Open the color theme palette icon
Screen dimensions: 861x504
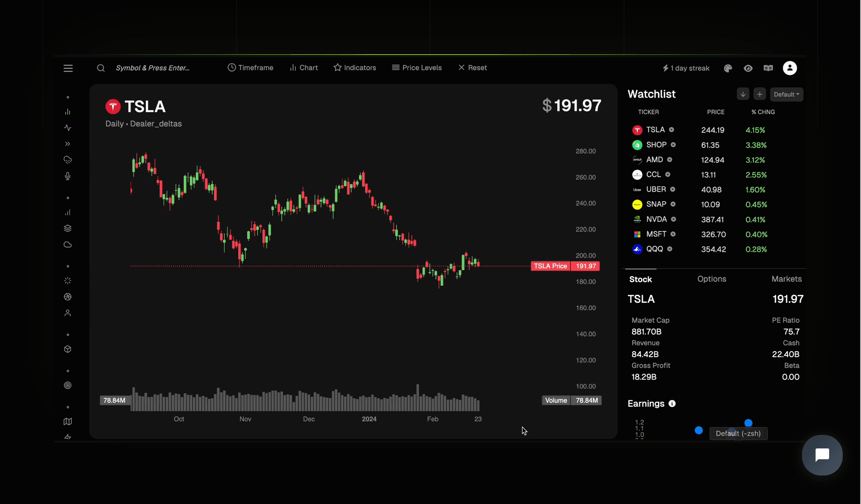(x=728, y=68)
